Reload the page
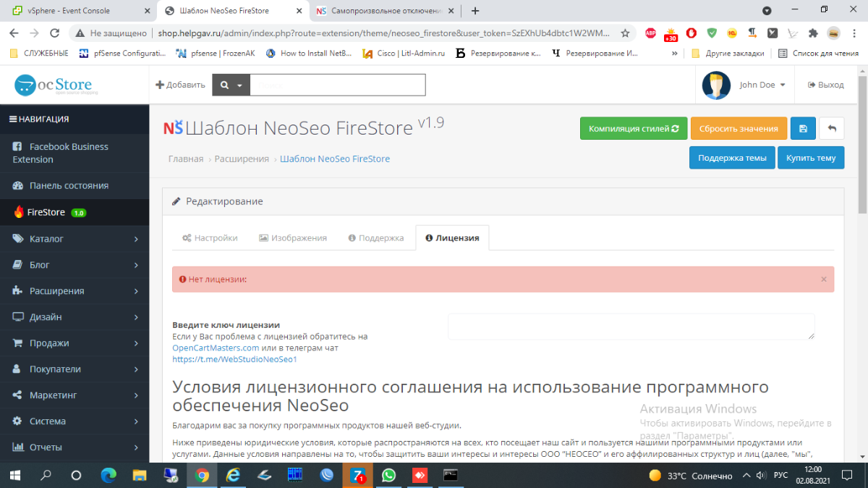 [54, 33]
